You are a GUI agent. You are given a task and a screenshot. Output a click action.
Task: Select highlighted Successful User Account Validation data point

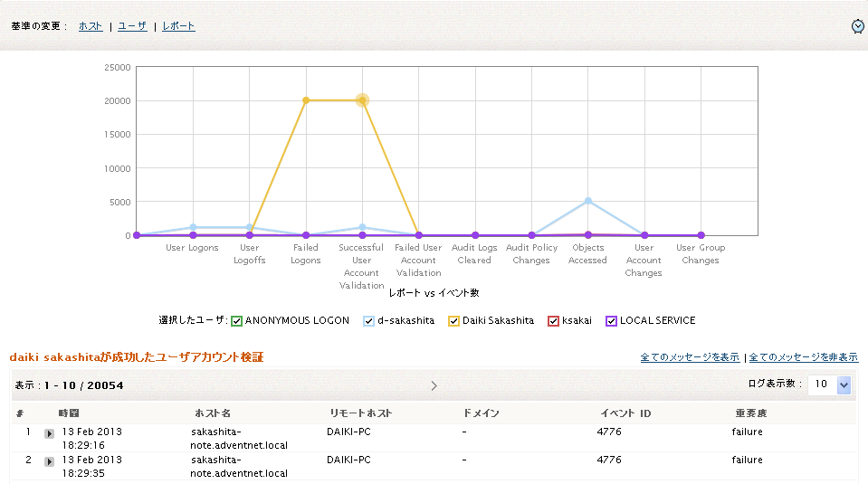[362, 100]
